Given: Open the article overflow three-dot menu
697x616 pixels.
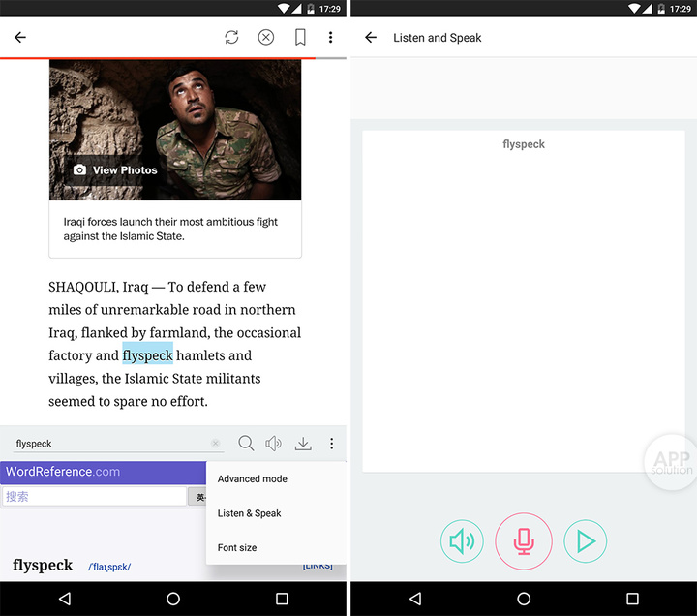Looking at the screenshot, I should (x=330, y=38).
